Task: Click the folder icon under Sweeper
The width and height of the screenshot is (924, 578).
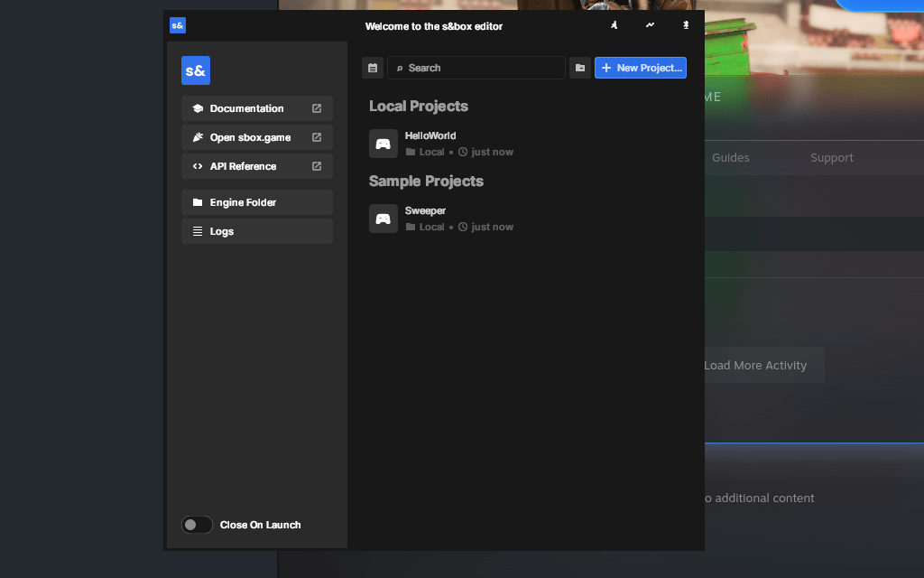Action: (411, 227)
